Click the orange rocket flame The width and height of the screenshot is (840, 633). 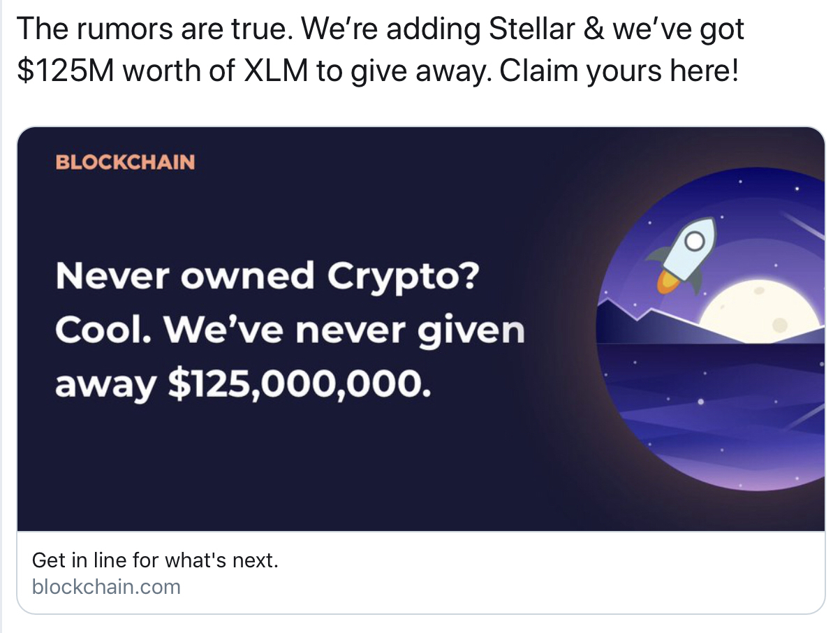coord(668,282)
